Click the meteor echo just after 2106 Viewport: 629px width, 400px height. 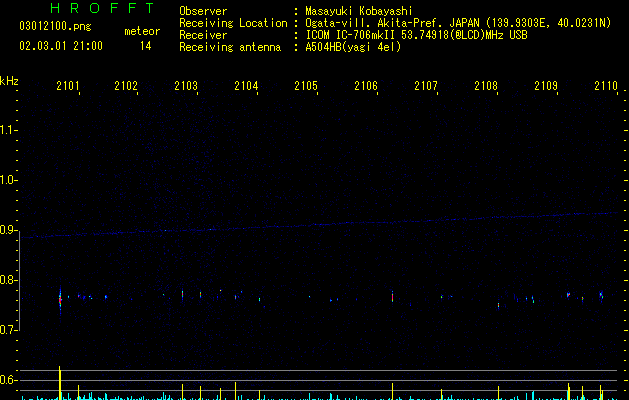coord(392,297)
